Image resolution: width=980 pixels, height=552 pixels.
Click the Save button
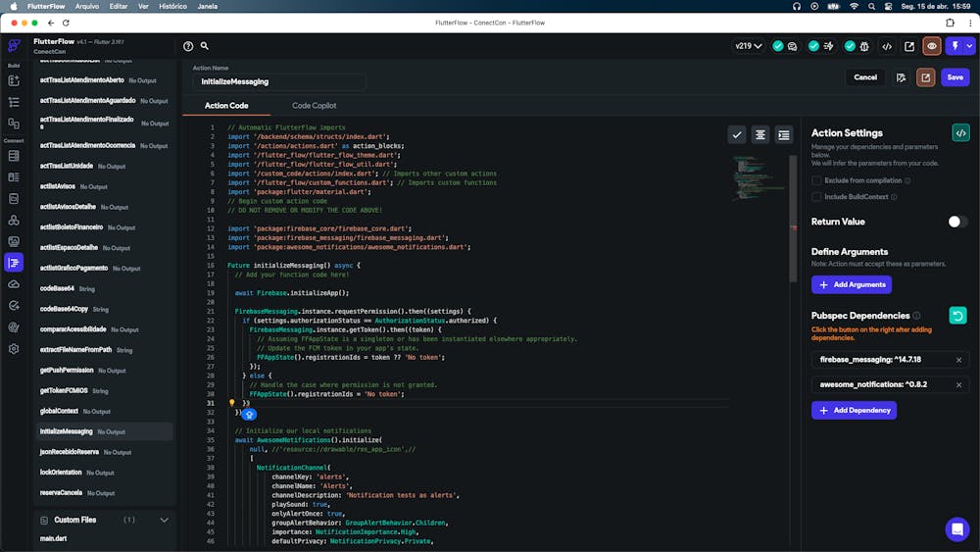[x=955, y=77]
